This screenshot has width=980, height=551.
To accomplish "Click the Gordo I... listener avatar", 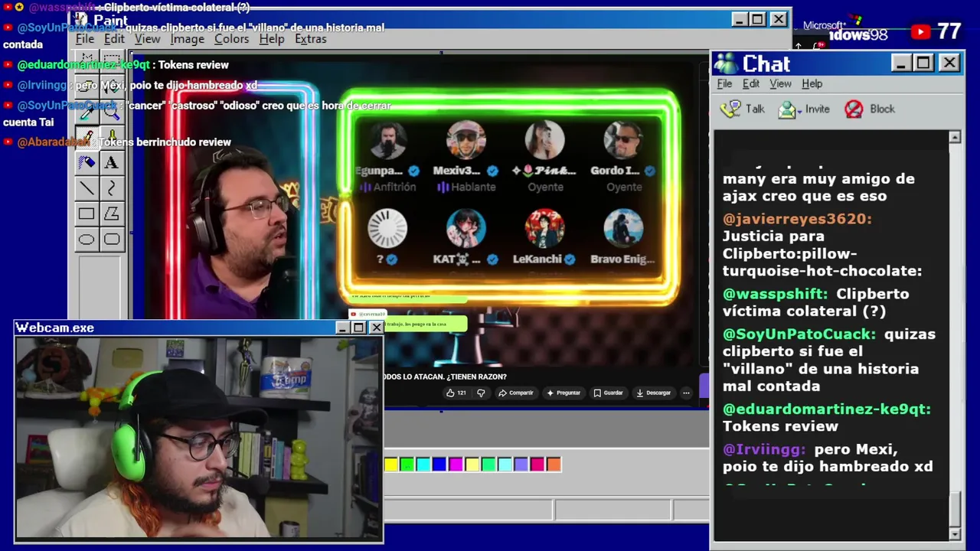I will pyautogui.click(x=623, y=140).
